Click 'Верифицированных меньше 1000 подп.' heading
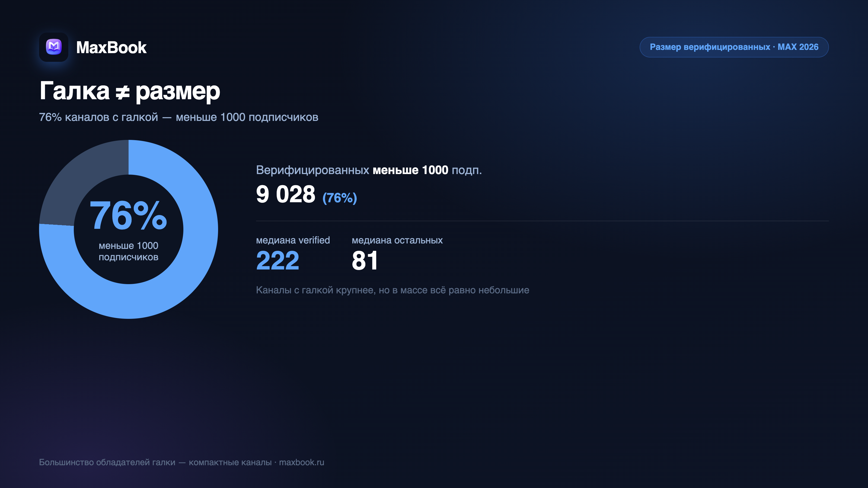868x488 pixels. [369, 170]
